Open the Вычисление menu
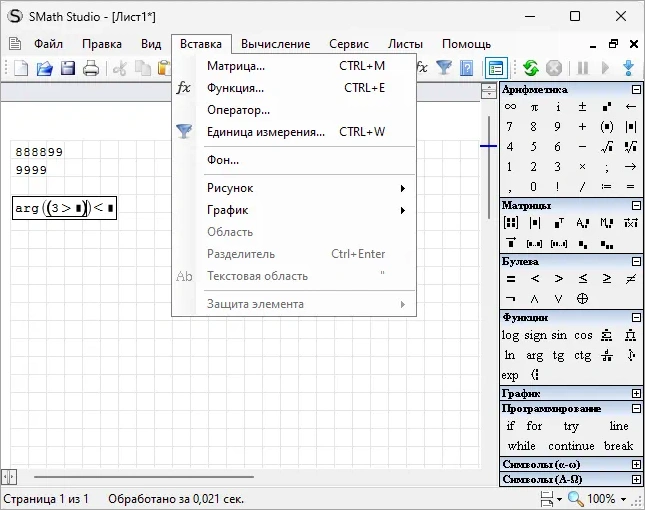The width and height of the screenshot is (645, 510). (275, 44)
